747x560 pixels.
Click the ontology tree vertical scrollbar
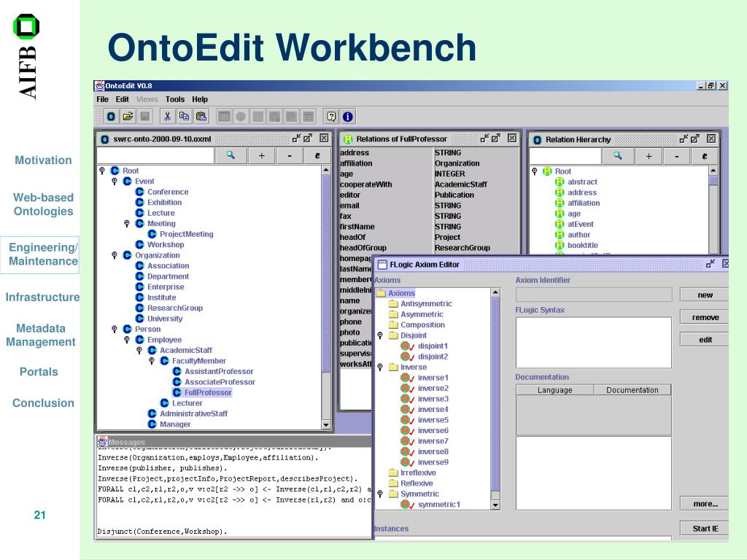click(x=326, y=297)
